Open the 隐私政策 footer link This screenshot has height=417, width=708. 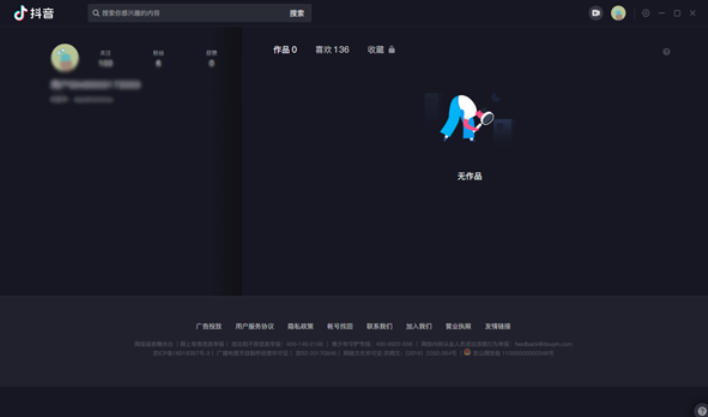[x=300, y=326]
